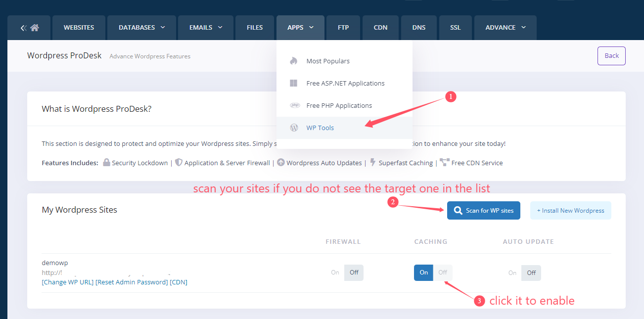
Task: Click Install New Wordpress button
Action: pyautogui.click(x=570, y=210)
